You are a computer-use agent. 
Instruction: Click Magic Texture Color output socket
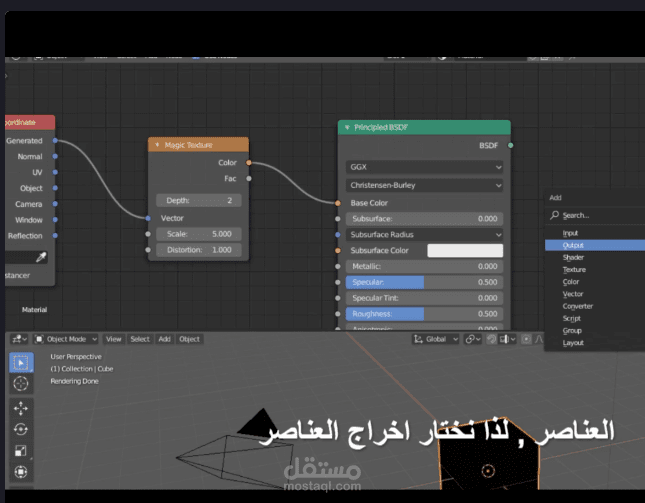[248, 163]
